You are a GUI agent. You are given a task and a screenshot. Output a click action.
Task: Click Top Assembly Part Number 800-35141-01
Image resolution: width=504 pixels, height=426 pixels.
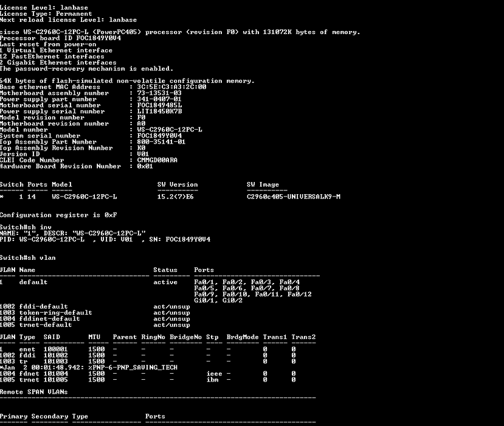(161, 142)
